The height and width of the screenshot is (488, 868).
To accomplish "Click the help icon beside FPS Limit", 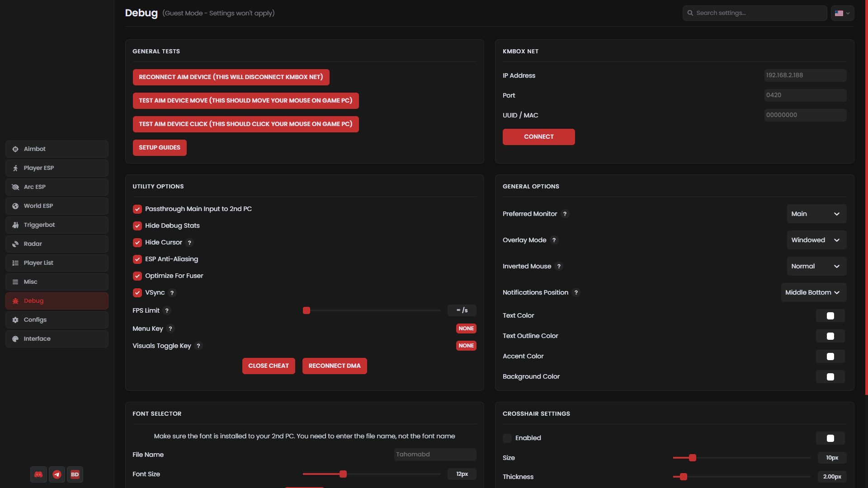I will click(x=167, y=310).
